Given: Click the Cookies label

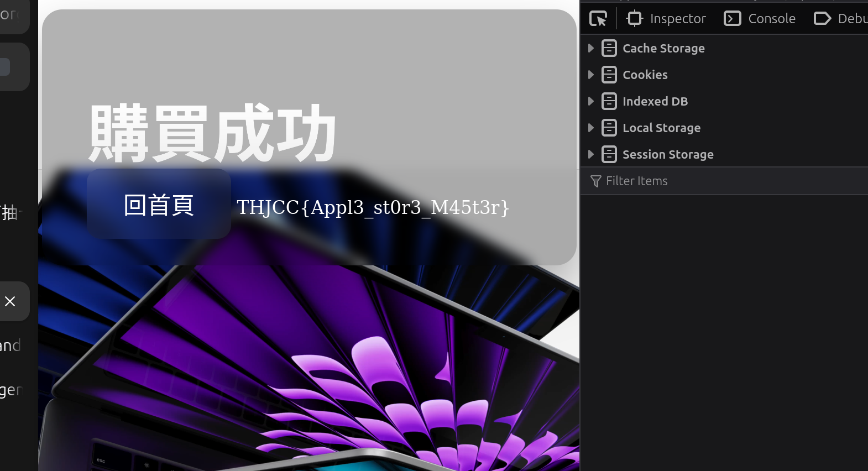Looking at the screenshot, I should (x=645, y=75).
